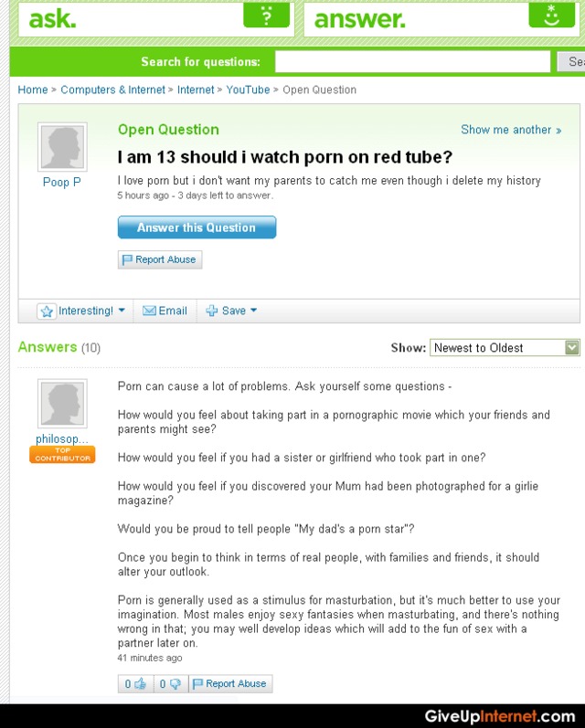This screenshot has width=585, height=728.
Task: Open the Computers & Internet breadcrumb
Action: [113, 90]
